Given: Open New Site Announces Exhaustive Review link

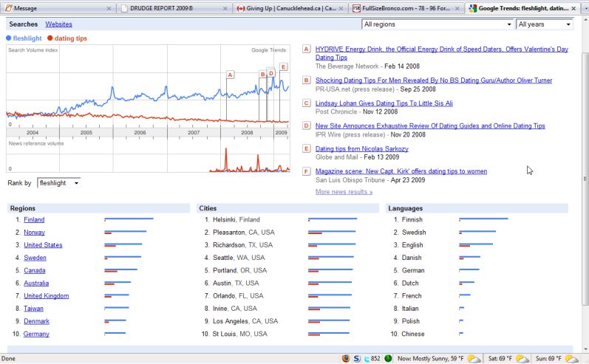Looking at the screenshot, I should coord(430,126).
